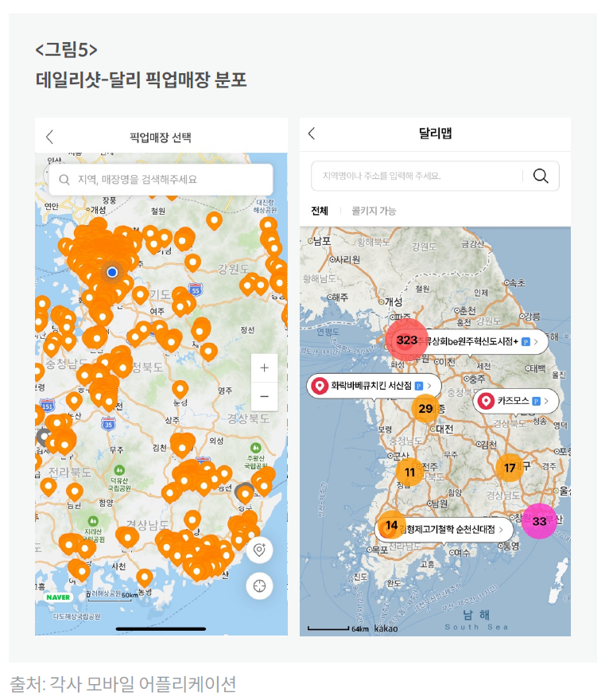Click the caption 출처: 각사 모바일 어플리케이션
This screenshot has height=700, width=609.
(122, 684)
